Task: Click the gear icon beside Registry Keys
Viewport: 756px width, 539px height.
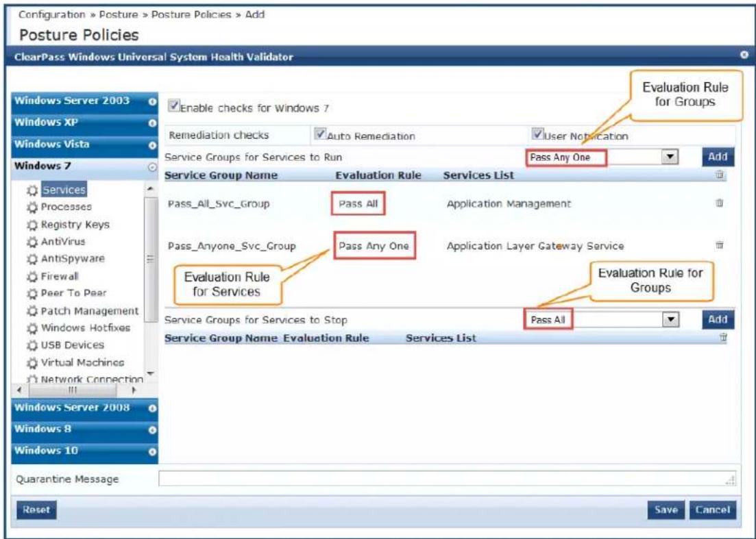Action: click(x=32, y=225)
